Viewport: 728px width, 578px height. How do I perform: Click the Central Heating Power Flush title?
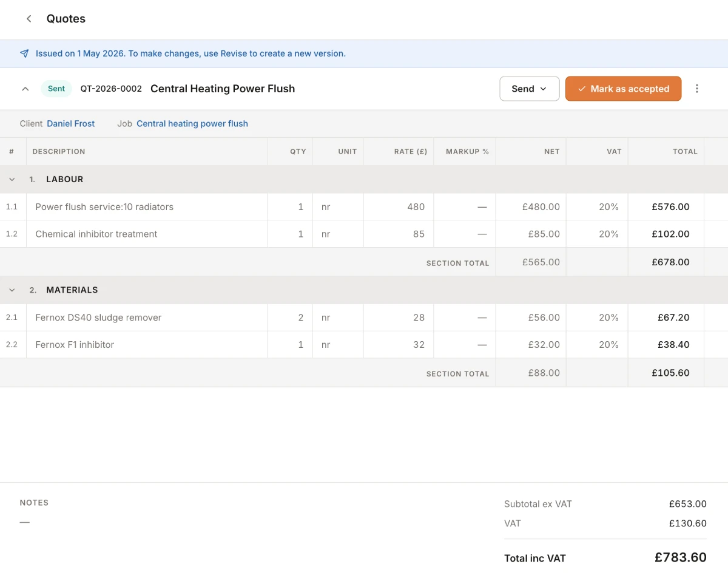[x=223, y=89]
